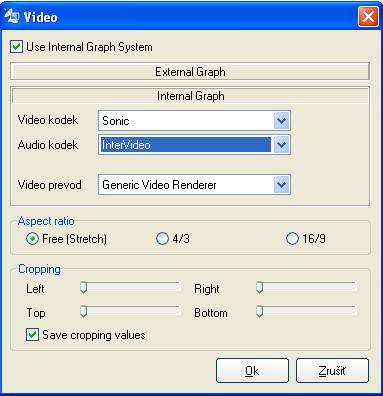
Task: Click the Generic Video Renderer field
Action: coord(194,185)
